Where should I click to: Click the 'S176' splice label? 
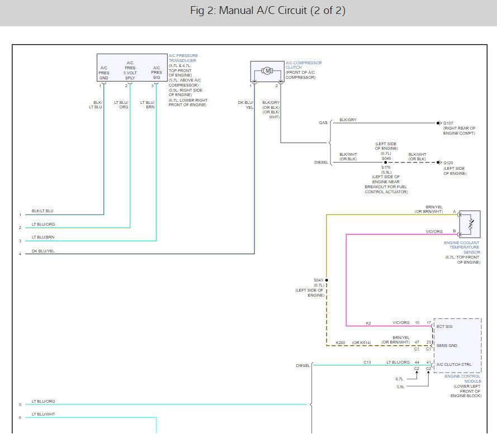tap(386, 167)
